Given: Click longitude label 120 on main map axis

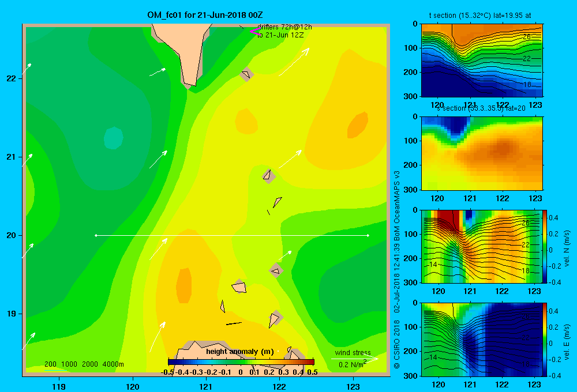Looking at the screenshot, I should tap(133, 386).
